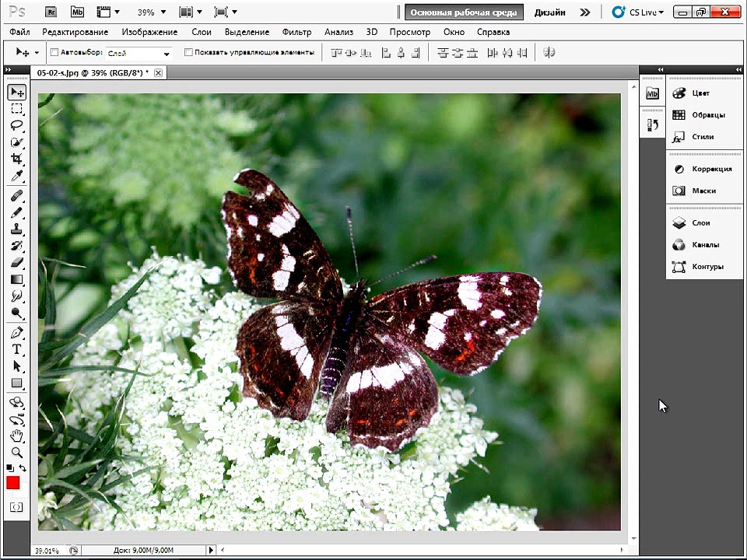The width and height of the screenshot is (747, 560).
Task: Choose the Healing Brush tool
Action: point(16,195)
